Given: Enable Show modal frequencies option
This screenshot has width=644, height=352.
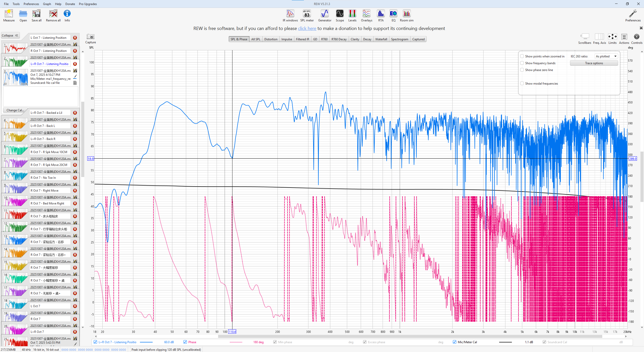Looking at the screenshot, I should tap(522, 84).
